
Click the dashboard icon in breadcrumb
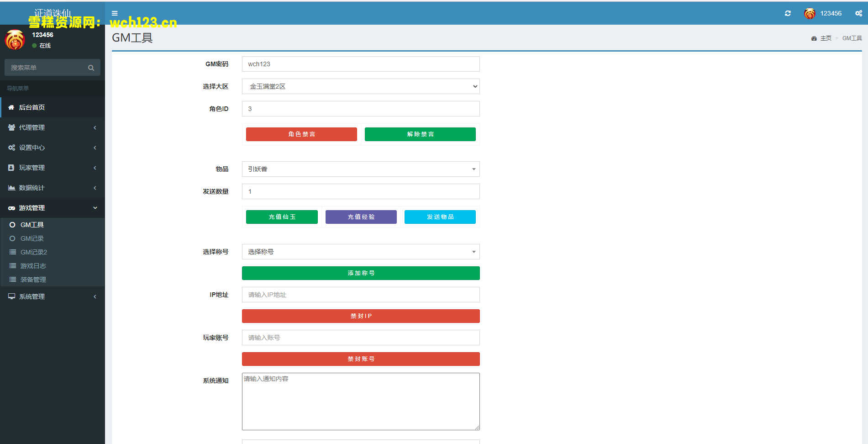[x=814, y=38]
